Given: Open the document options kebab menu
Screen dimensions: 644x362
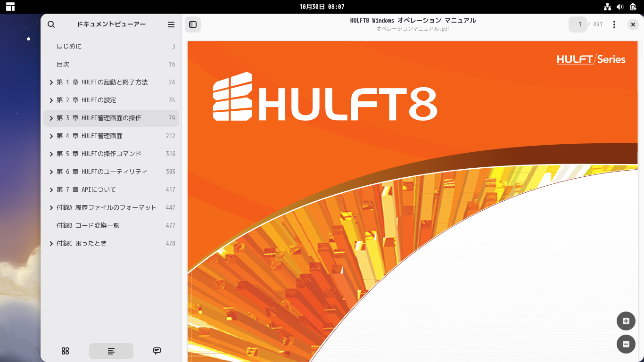Looking at the screenshot, I should (614, 25).
